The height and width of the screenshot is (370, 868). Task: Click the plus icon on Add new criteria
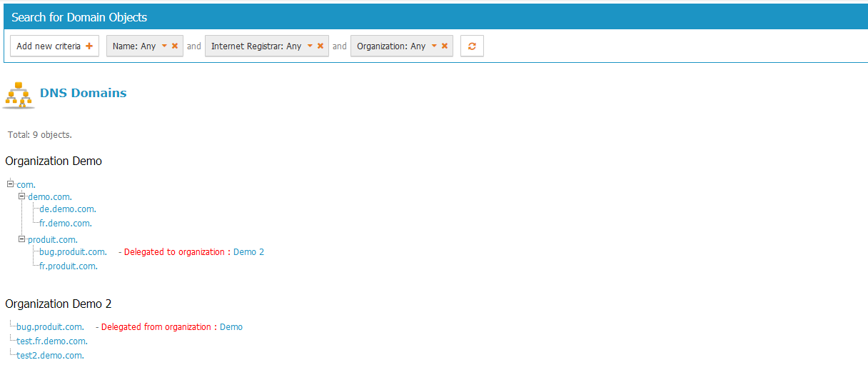pyautogui.click(x=89, y=46)
